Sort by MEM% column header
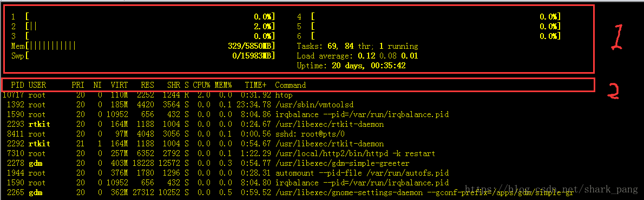This screenshot has height=200, width=644. [x=224, y=85]
